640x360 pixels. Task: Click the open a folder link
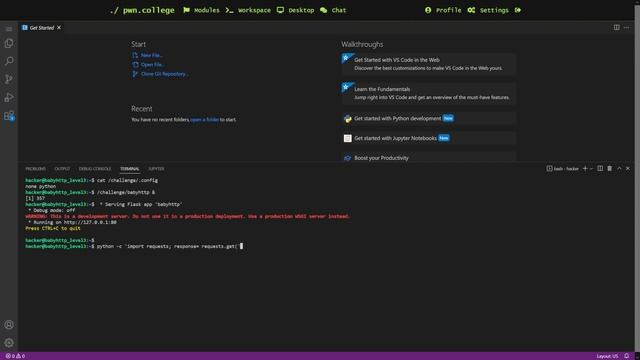coord(204,120)
